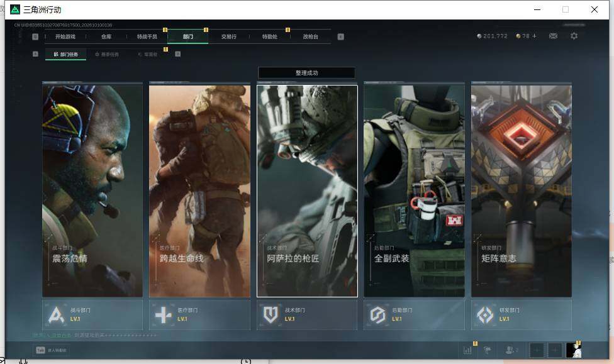Click the second empty squad slot plus
Viewport: 614px width, 364px height.
[555, 350]
